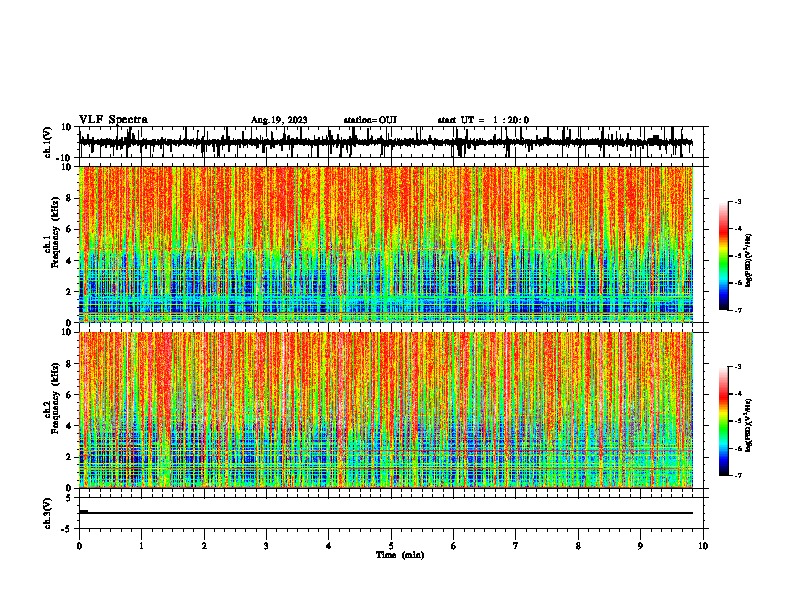Click ch.1 spectrogram frequency tick "6"
792x612 pixels.
tap(69, 230)
